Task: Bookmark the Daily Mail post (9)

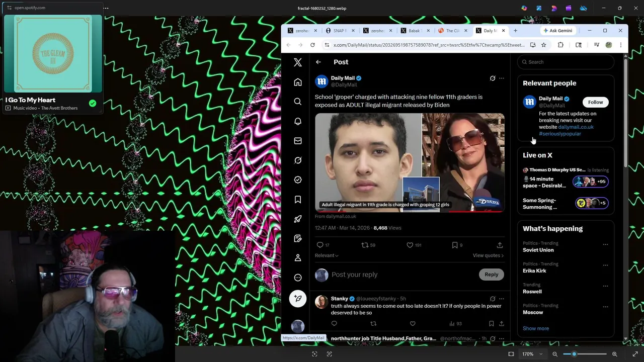Action: [x=455, y=245]
